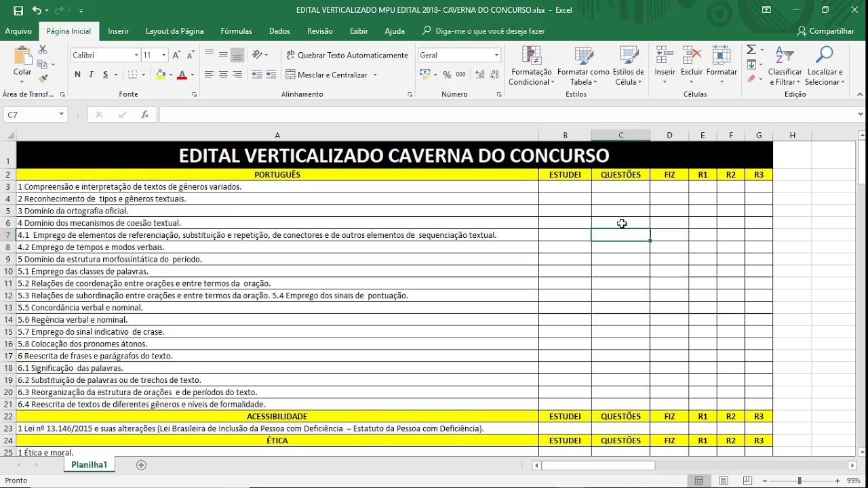
Task: Apply the red font color A
Action: (182, 75)
